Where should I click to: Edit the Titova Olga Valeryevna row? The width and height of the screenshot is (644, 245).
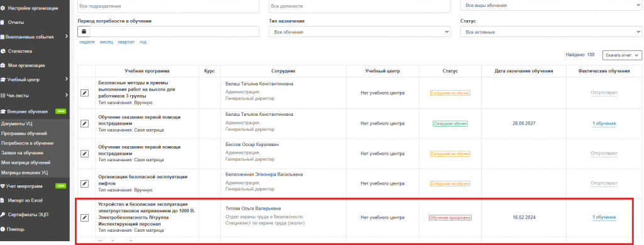pos(84,217)
